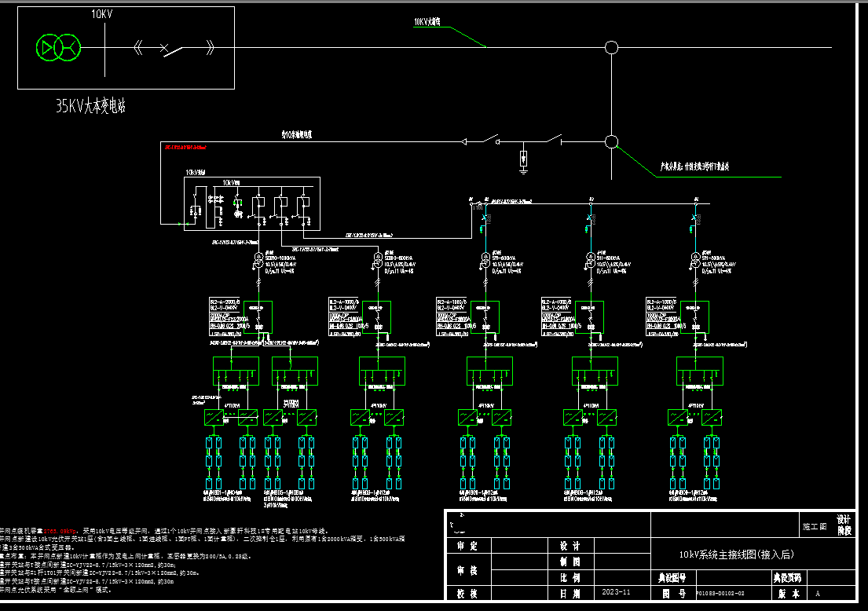Click the green double-circle transformer symbol in the 35KV substation box
This screenshot has width=868, height=611.
click(59, 48)
